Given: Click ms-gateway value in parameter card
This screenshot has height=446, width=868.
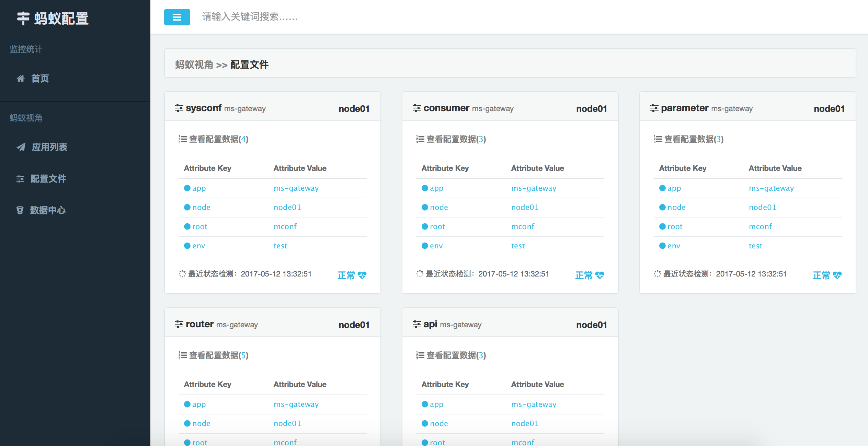Looking at the screenshot, I should tap(771, 188).
